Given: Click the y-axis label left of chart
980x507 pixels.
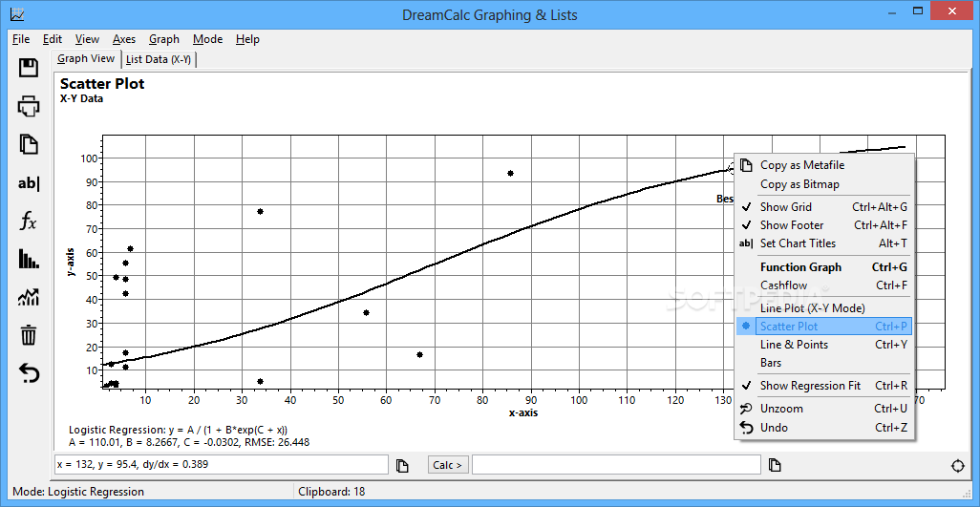Looking at the screenshot, I should click(73, 261).
